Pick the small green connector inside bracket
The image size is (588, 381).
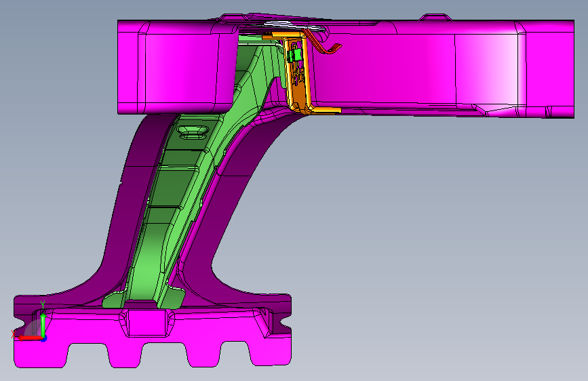295,55
